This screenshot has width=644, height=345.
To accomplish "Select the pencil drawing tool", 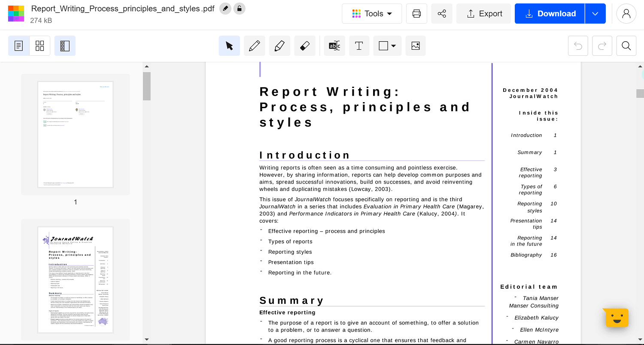I will point(255,46).
